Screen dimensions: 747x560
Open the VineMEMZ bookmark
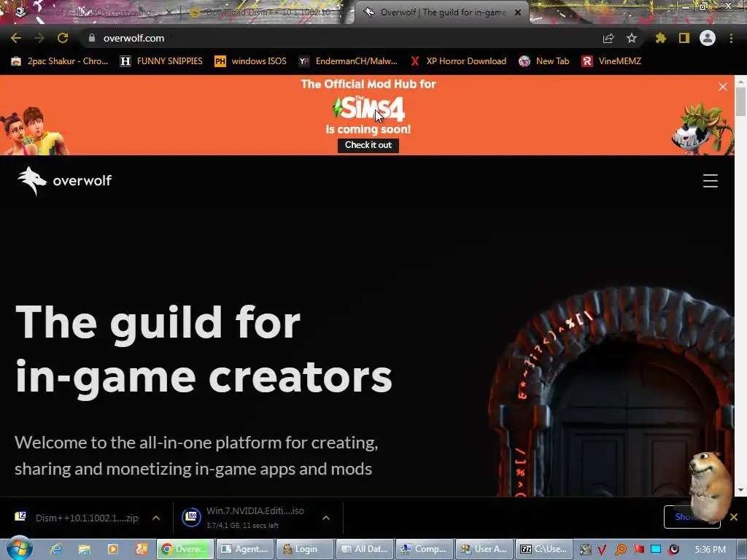pos(612,61)
